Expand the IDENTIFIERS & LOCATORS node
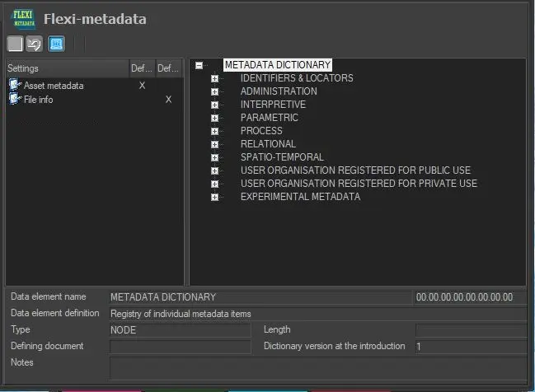 (x=214, y=79)
